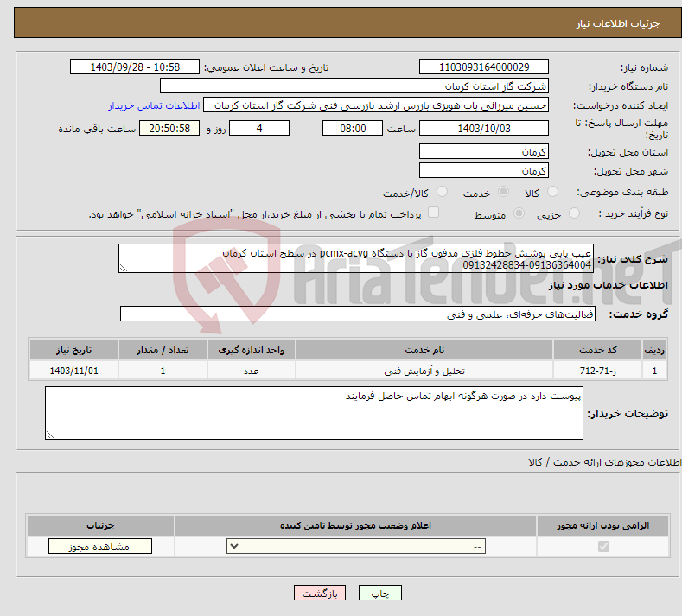This screenshot has height=616, width=682.
Task: Click the جزئیات column header in license table
Action: (x=100, y=525)
